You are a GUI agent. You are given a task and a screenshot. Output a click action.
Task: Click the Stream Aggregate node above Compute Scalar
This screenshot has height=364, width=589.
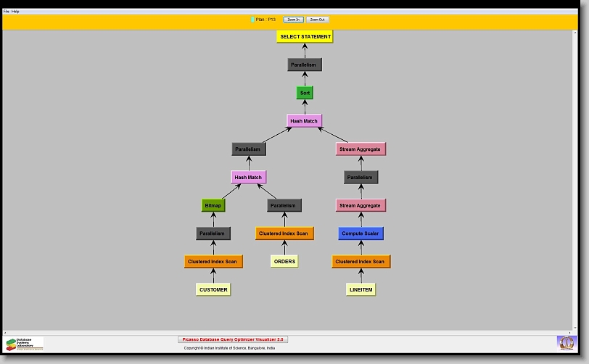(x=361, y=205)
